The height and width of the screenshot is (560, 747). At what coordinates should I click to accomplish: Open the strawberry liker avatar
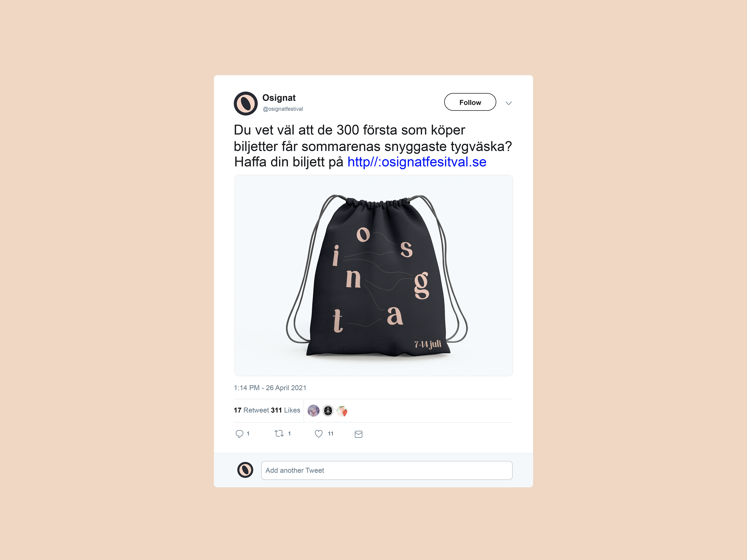point(342,410)
